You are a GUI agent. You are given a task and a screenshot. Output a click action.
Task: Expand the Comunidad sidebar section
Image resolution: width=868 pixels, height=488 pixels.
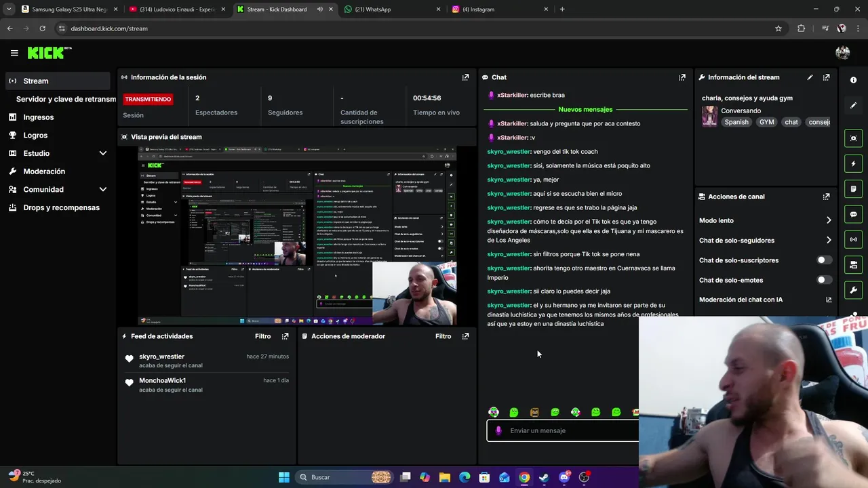(x=103, y=190)
